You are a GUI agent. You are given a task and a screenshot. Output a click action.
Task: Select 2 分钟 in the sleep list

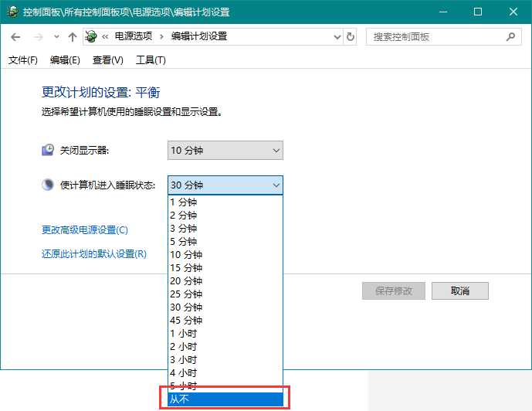pyautogui.click(x=225, y=216)
